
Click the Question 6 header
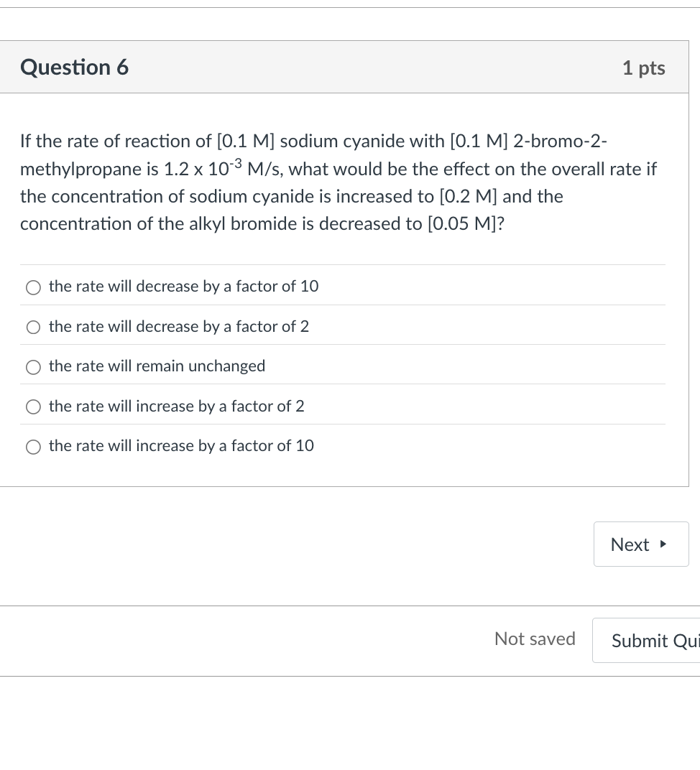click(x=74, y=67)
